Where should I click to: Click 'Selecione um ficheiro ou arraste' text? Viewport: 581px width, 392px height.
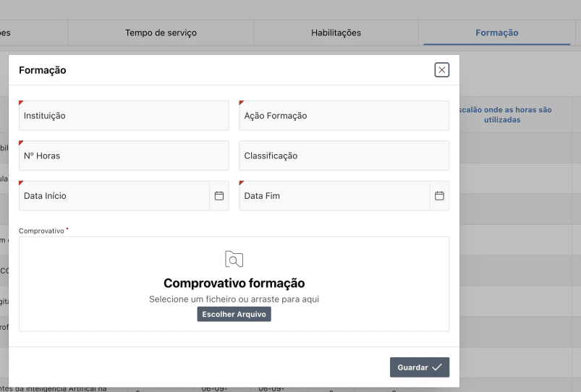click(234, 299)
